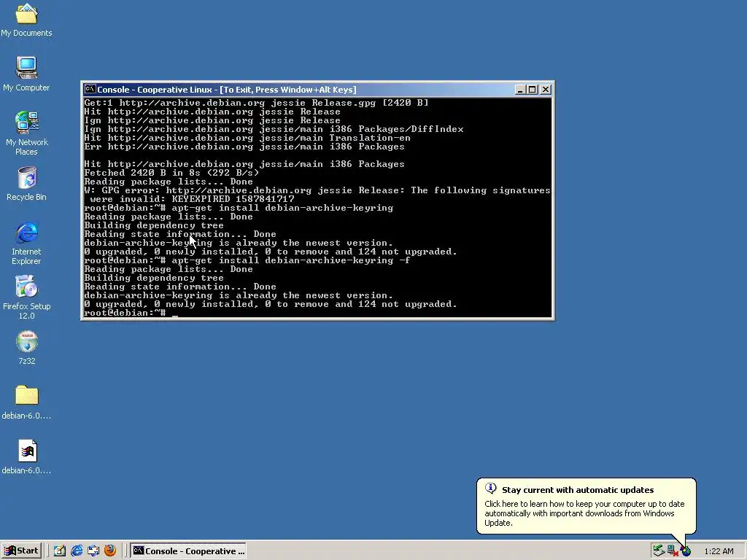Viewport: 747px width, 560px height.
Task: Launch Firefox from quick launch bar
Action: tap(110, 551)
